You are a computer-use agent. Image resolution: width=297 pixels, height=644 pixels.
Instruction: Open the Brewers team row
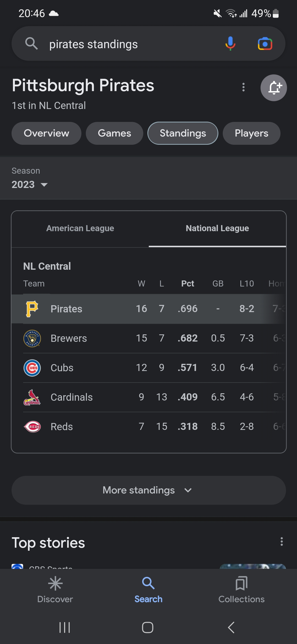pos(148,338)
